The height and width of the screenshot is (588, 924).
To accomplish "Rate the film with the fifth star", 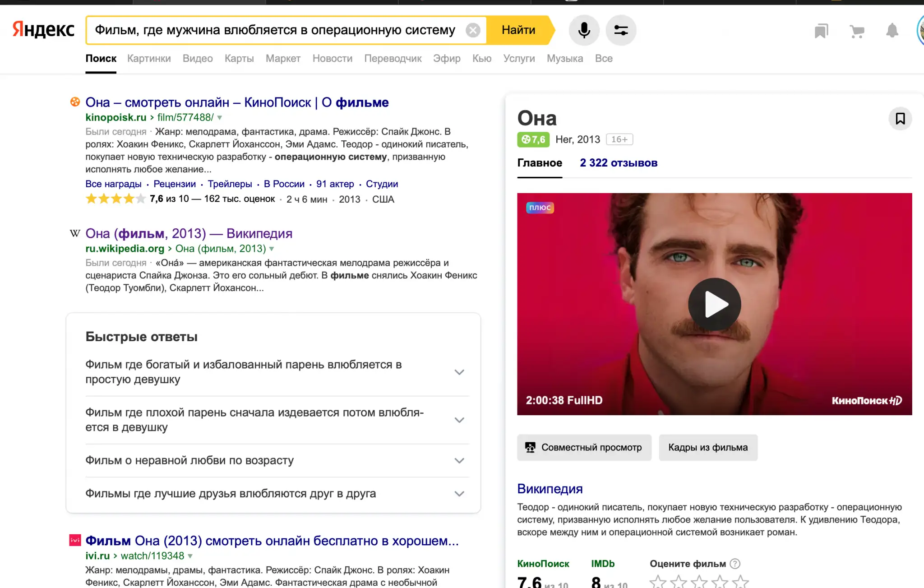I will coord(740,581).
